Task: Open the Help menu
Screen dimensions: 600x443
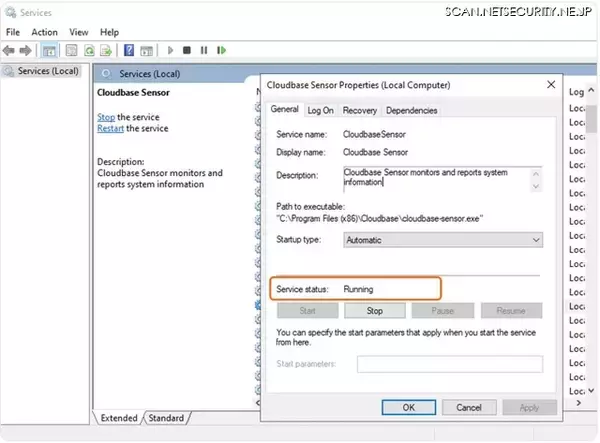Action: pyautogui.click(x=109, y=32)
